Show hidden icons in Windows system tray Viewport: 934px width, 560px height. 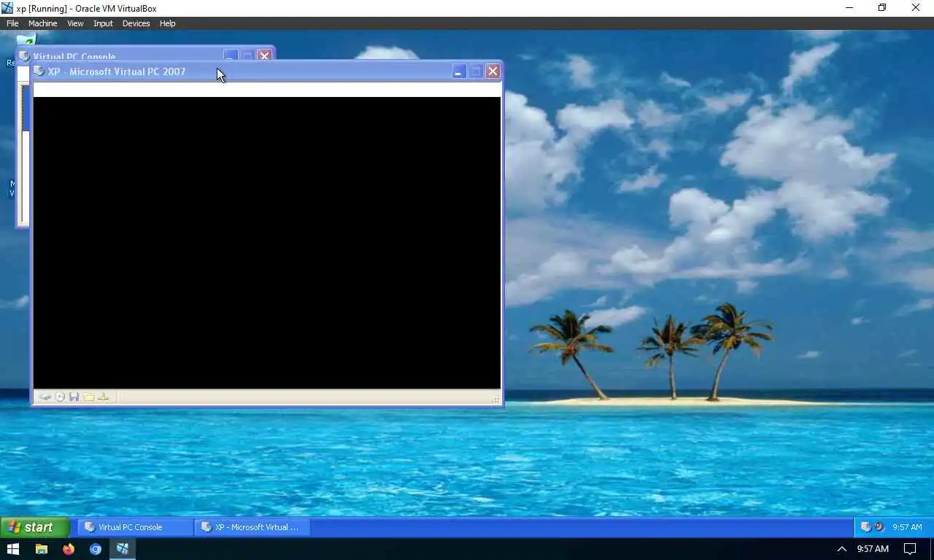coord(841,549)
